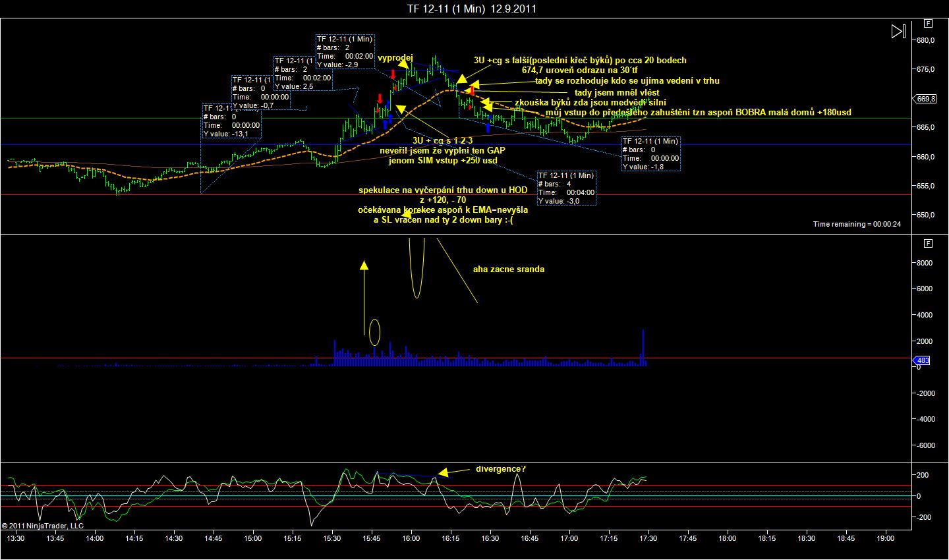
Task: Click the ruler box showing Y value: -3,0
Action: point(566,188)
